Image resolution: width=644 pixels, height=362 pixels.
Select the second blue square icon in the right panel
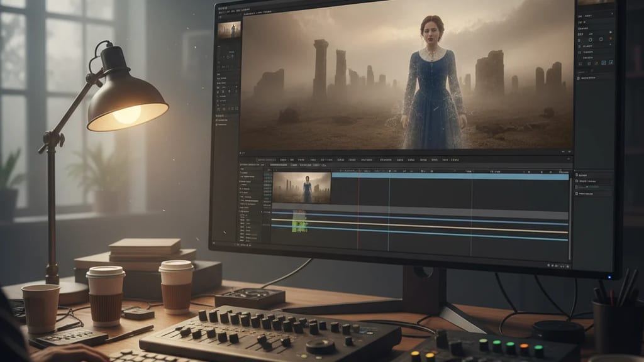click(611, 62)
